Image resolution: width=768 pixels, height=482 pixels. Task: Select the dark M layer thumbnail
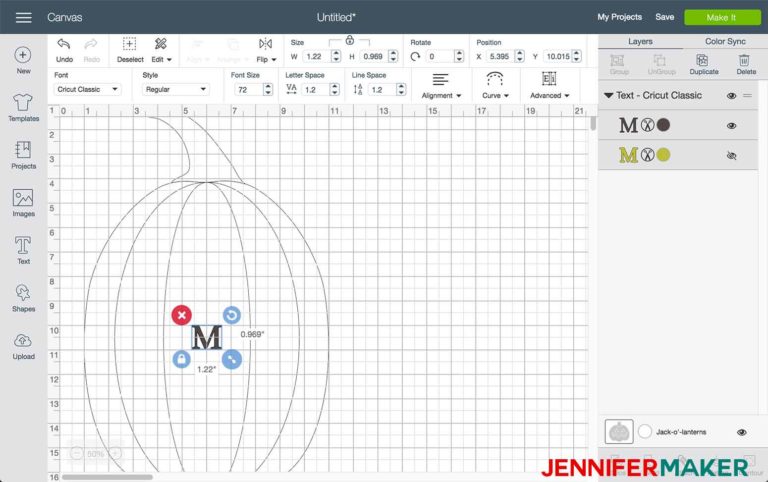pos(628,125)
